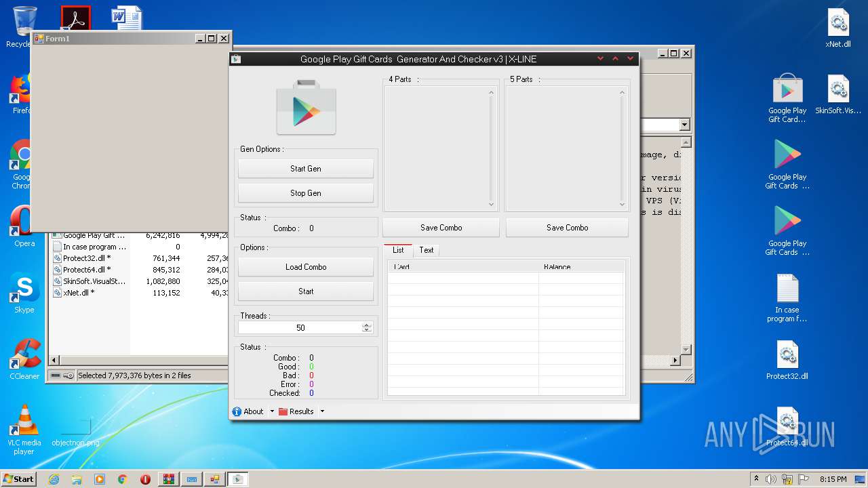Switch to the List tab

coord(398,250)
